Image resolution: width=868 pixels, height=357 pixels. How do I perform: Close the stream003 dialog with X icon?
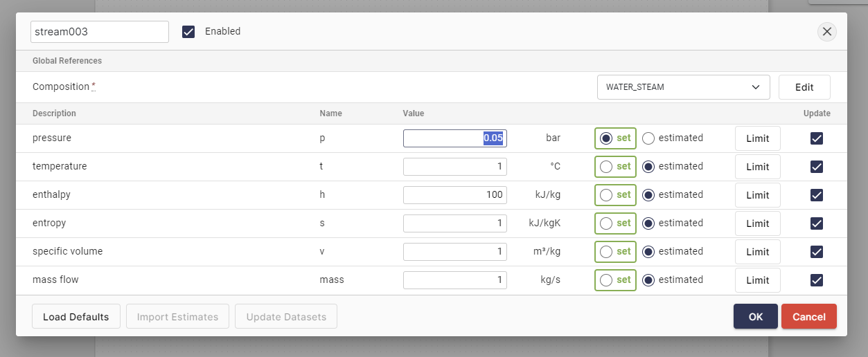click(827, 32)
